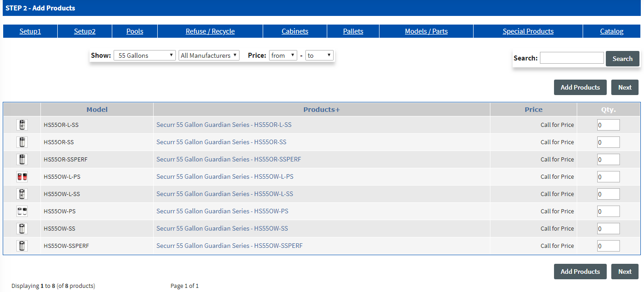Open the price 'from' dropdown
This screenshot has width=644, height=292.
(x=283, y=55)
